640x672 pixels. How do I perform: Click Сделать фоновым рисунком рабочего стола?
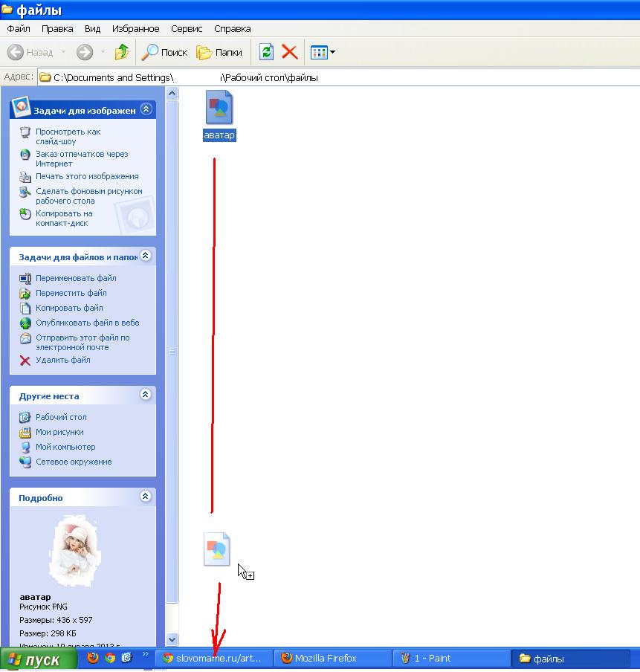point(88,196)
